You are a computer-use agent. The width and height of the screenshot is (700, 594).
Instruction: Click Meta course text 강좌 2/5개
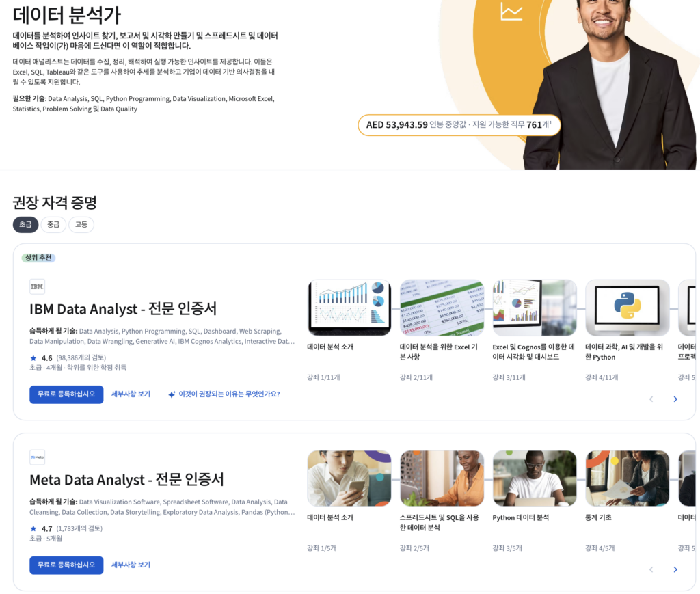point(415,548)
